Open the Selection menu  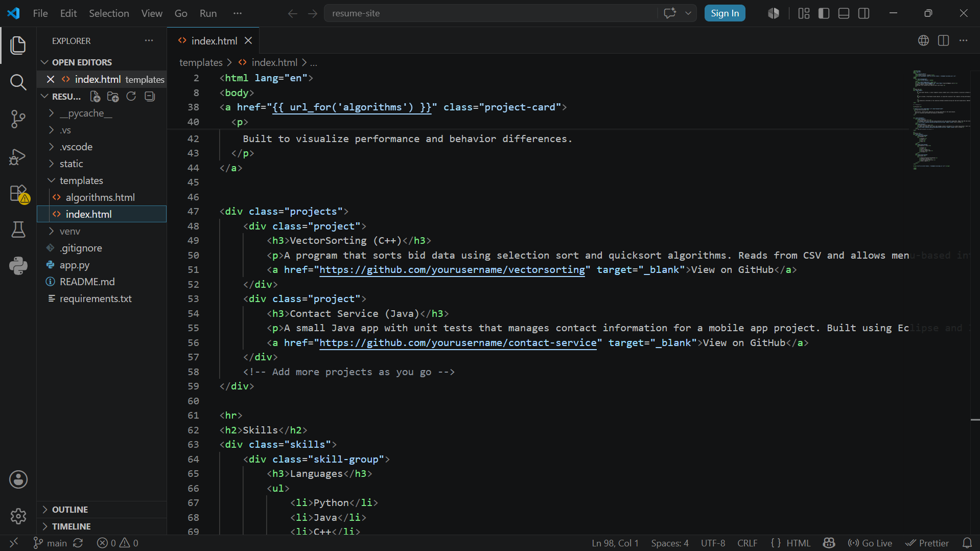pos(109,13)
